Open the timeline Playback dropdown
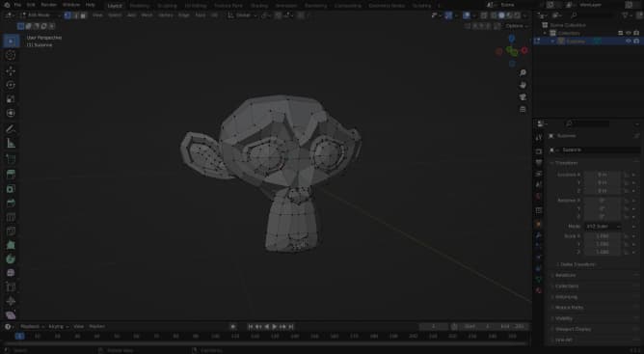The height and width of the screenshot is (354, 644). pyautogui.click(x=32, y=326)
